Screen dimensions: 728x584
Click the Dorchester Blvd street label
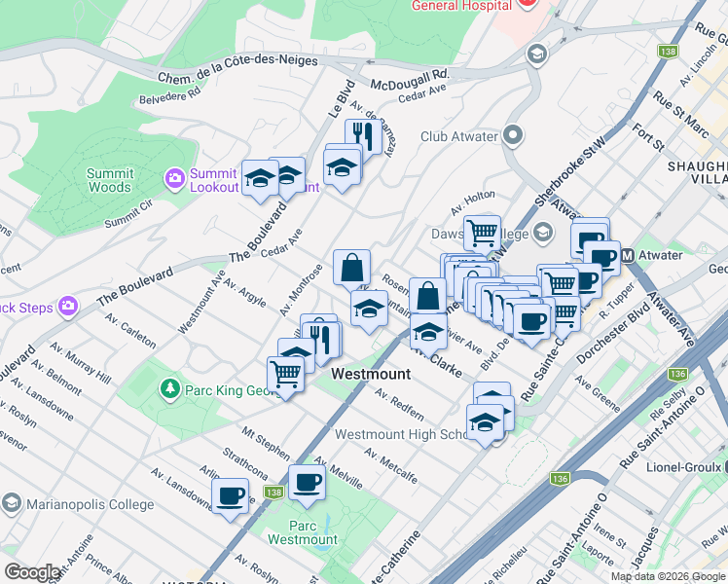(612, 333)
